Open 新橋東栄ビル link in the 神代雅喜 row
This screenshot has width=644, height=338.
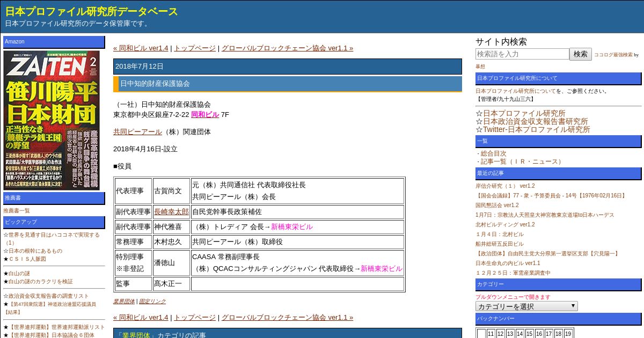[x=292, y=227]
